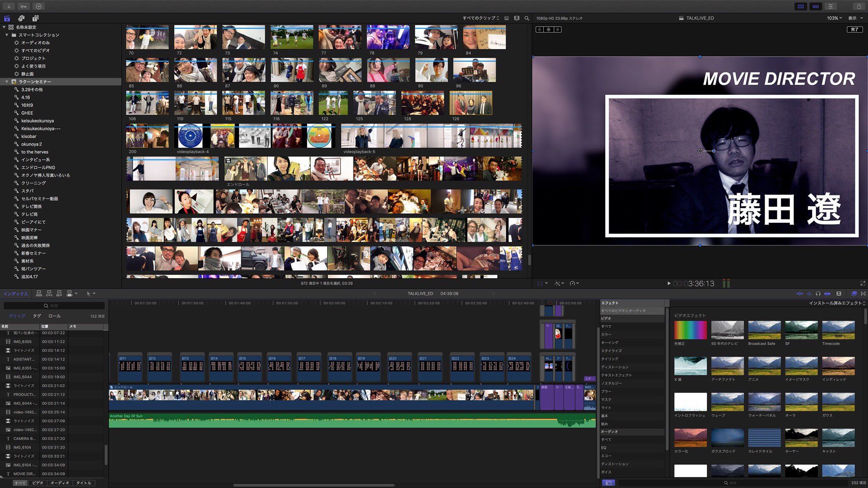Toggle audio skimming

pyautogui.click(x=809, y=294)
